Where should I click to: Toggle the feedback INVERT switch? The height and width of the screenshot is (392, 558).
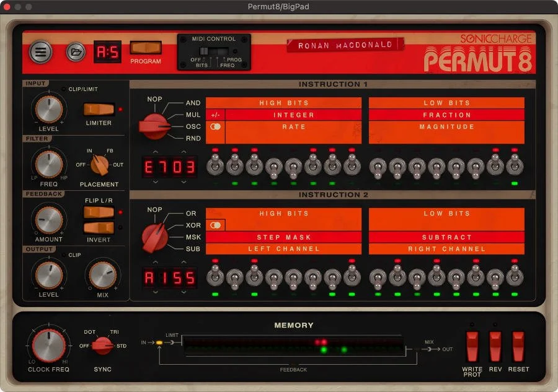[99, 228]
